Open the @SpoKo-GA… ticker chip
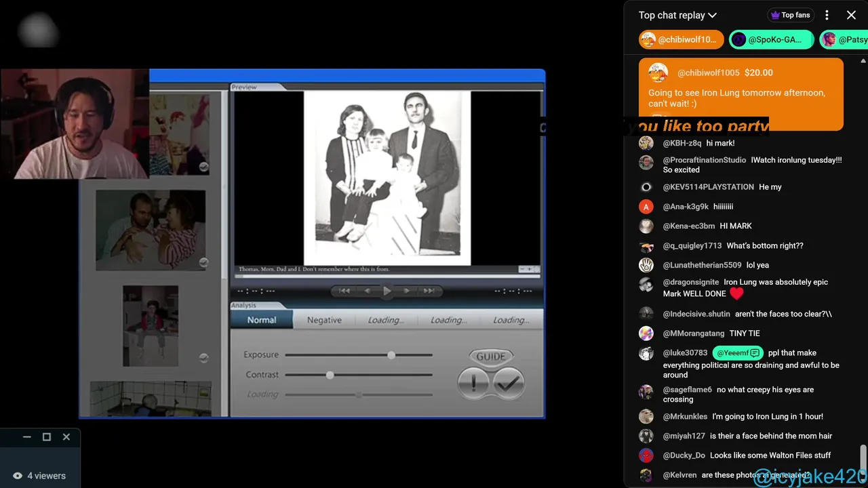868x488 pixels. pyautogui.click(x=771, y=39)
